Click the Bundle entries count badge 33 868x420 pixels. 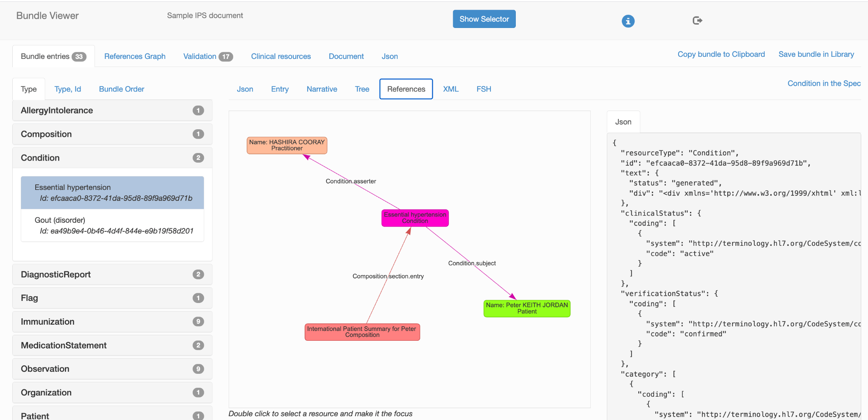79,56
